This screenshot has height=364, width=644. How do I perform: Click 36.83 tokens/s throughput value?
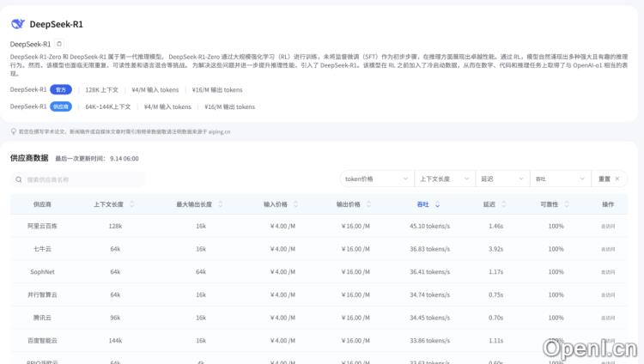click(x=429, y=249)
